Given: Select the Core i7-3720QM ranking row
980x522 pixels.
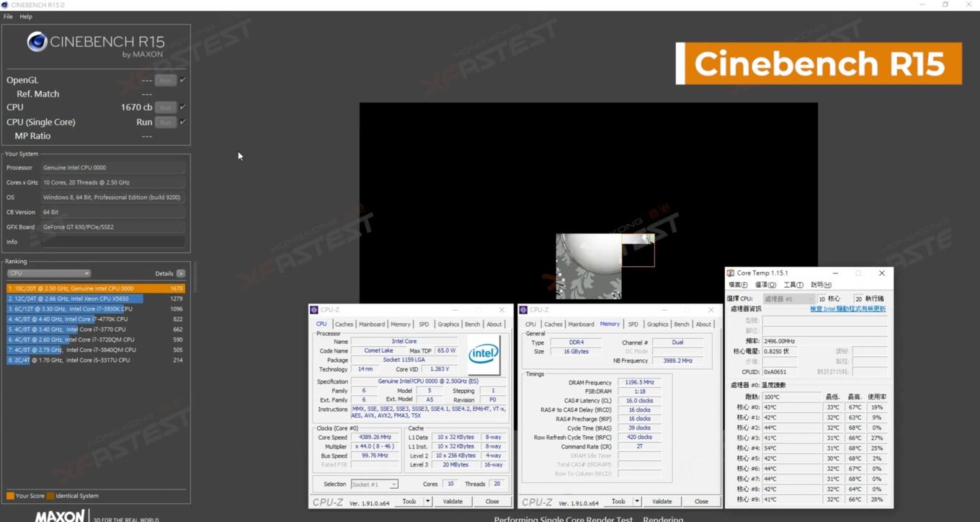Looking at the screenshot, I should pos(96,340).
